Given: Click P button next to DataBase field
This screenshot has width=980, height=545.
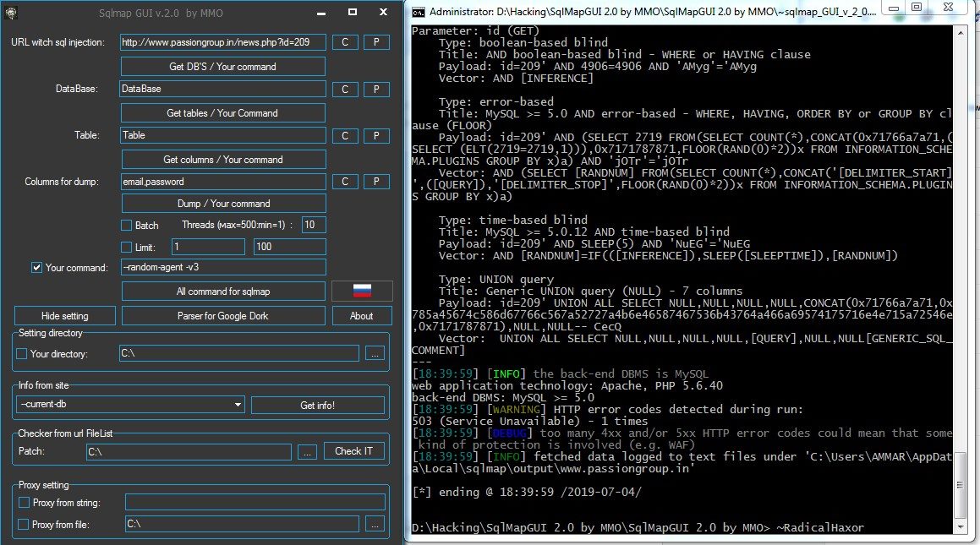Looking at the screenshot, I should click(x=376, y=90).
